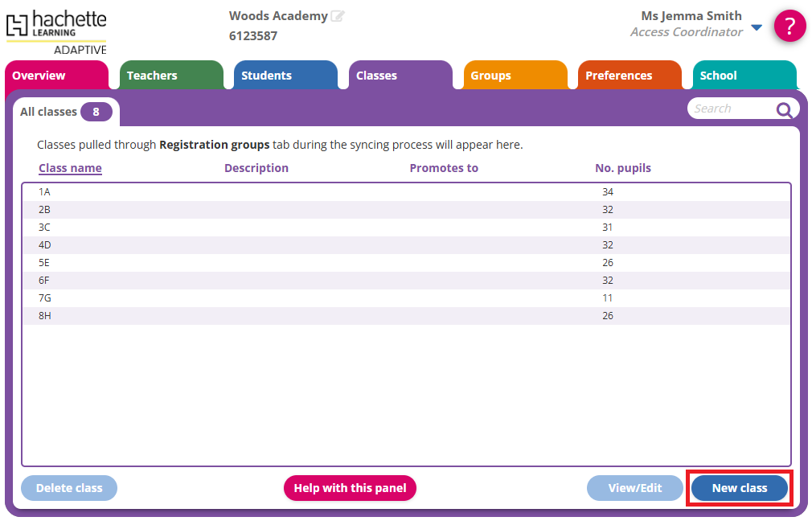Select class 1A row in the list
This screenshot has height=521, width=812.
point(322,192)
